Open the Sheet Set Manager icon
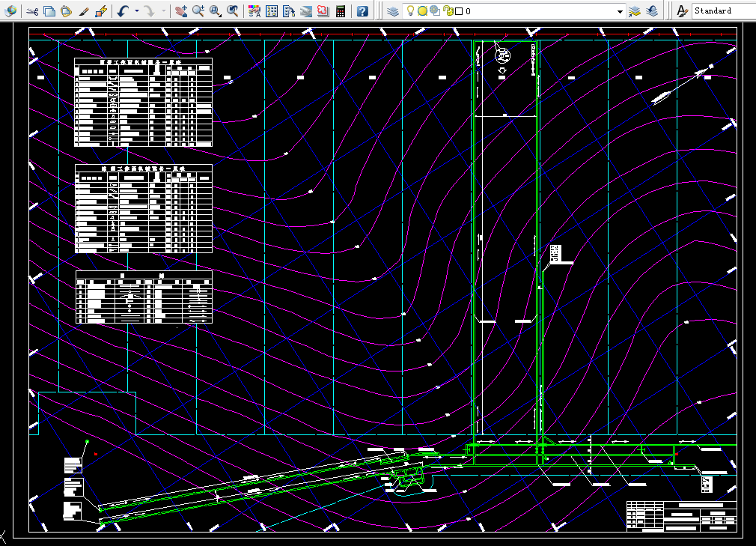 (305, 11)
